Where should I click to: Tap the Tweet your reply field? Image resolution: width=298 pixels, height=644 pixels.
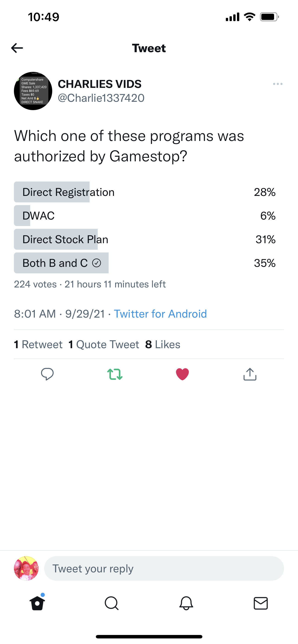click(x=164, y=568)
